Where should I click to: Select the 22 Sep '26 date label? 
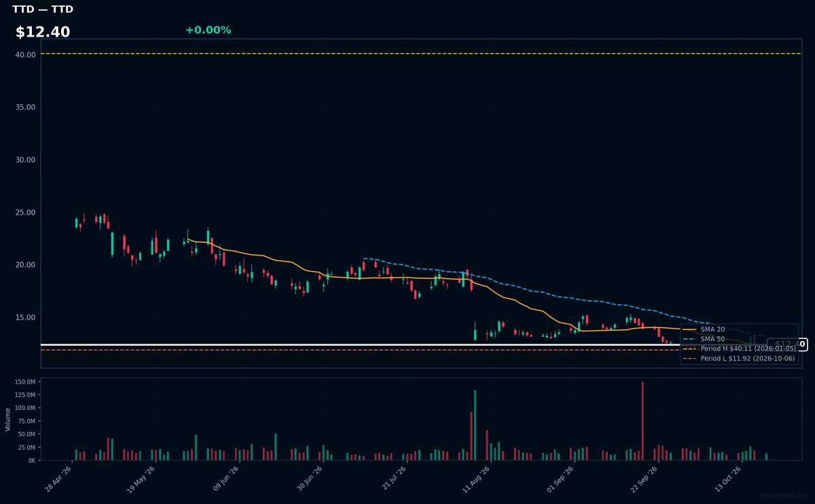coord(645,479)
